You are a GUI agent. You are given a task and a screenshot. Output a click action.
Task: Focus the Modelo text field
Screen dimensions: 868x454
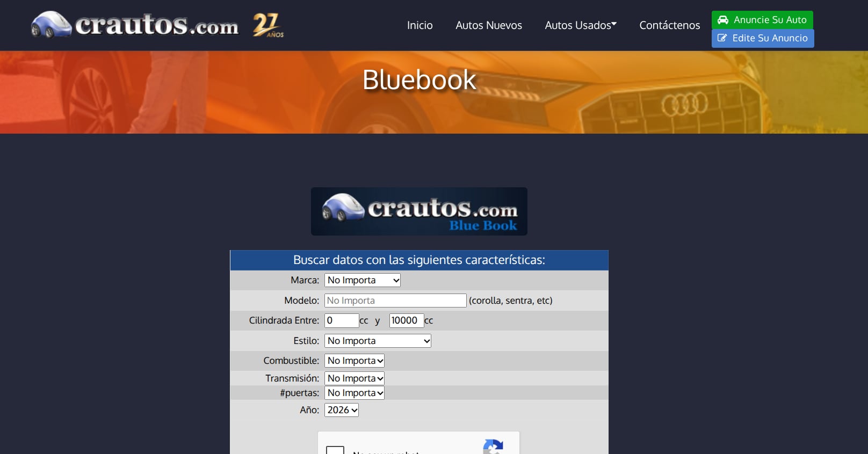395,301
